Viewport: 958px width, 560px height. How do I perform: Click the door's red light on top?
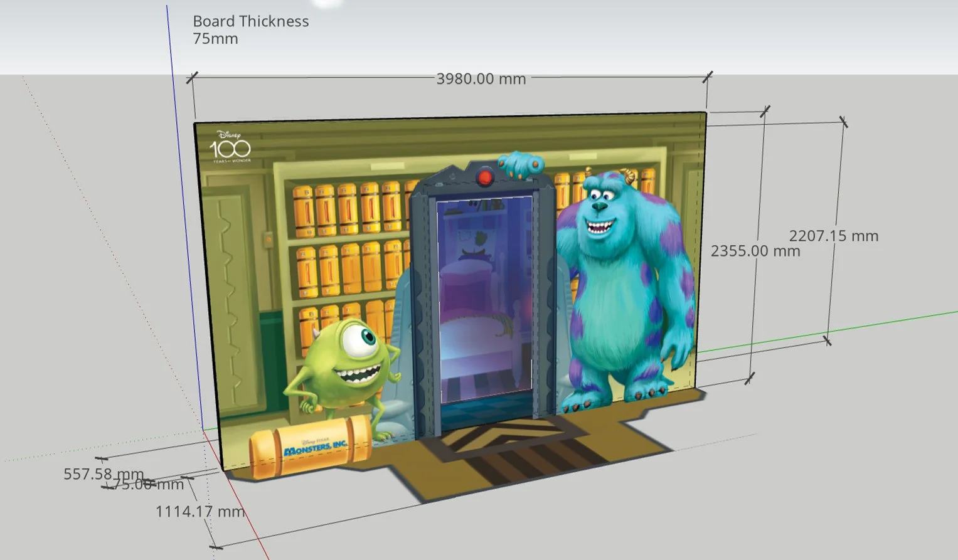(484, 177)
